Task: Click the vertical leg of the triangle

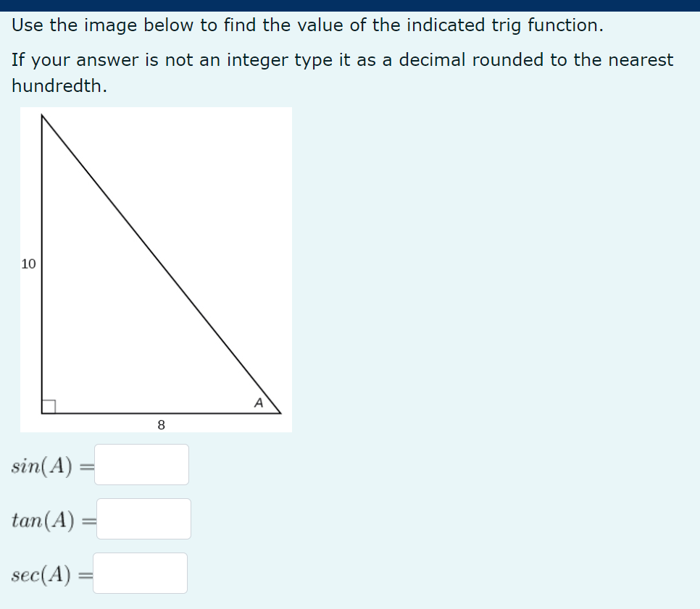Action: click(x=43, y=261)
